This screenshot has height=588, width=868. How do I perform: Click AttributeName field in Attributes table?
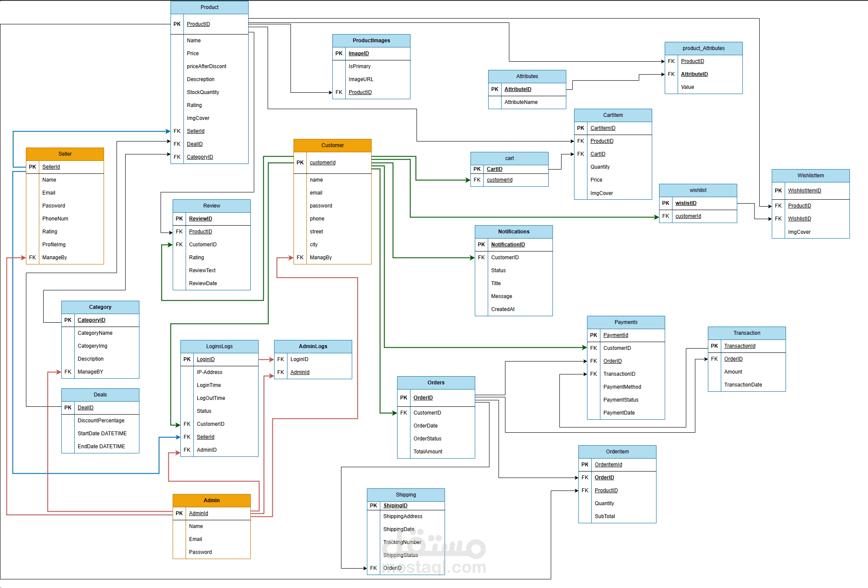point(521,102)
